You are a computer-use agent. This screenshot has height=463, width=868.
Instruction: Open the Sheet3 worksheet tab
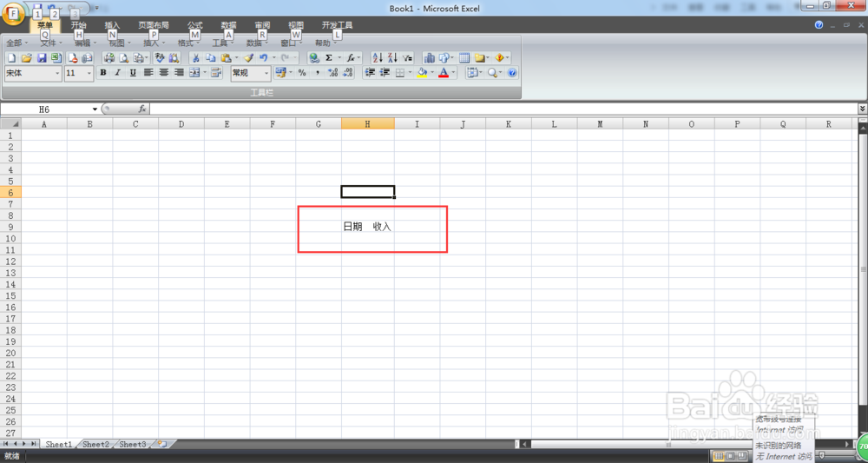[x=133, y=444]
